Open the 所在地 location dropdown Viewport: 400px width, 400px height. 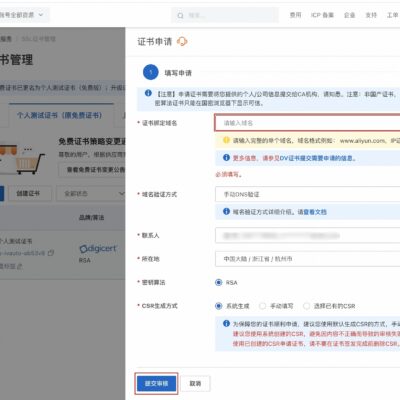307,259
